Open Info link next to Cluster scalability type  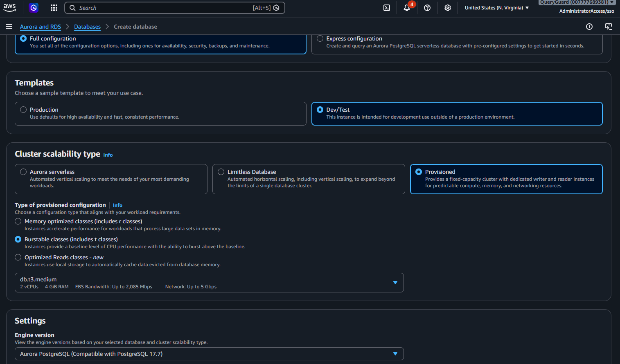point(108,155)
